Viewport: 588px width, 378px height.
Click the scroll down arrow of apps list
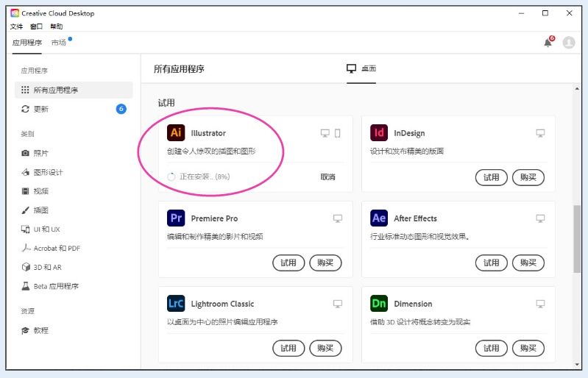577,364
